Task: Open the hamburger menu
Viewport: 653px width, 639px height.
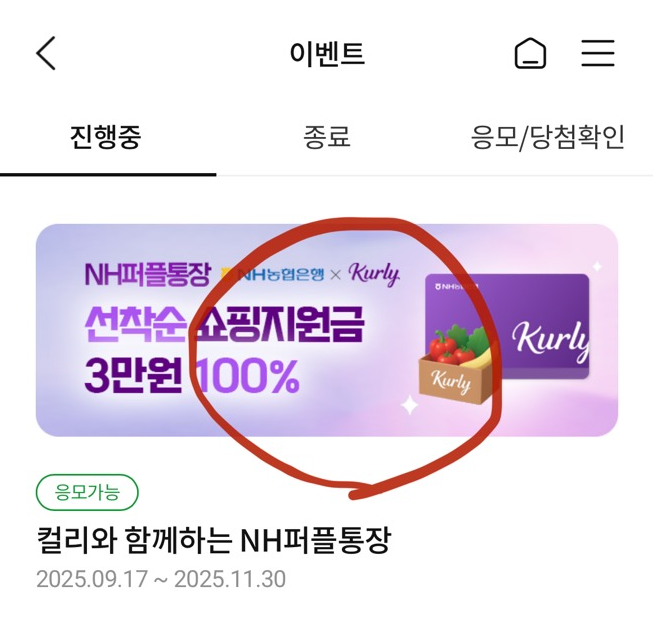Action: 598,53
